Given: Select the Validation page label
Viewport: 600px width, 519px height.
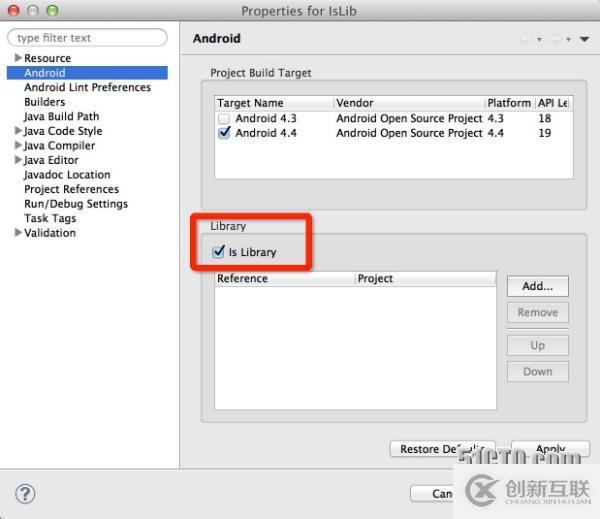Looking at the screenshot, I should pos(50,233).
